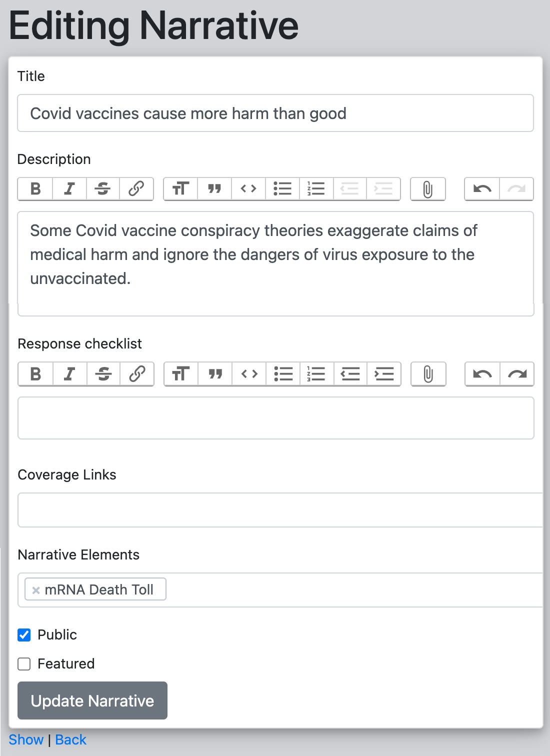Screen dimensions: 550x756
Task: Click redo in Response checklist toolbar
Action: (x=517, y=374)
